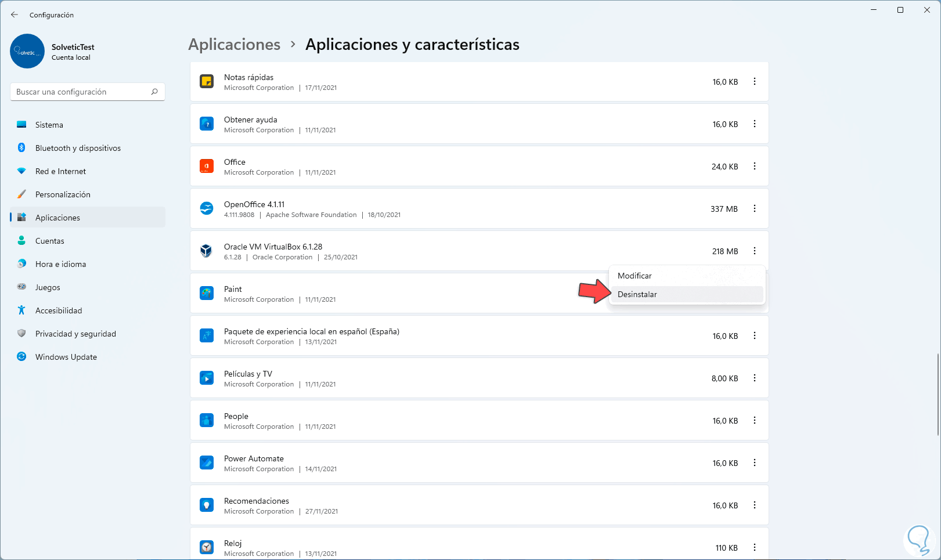Screen dimensions: 941x560
Task: Click the back arrow in Configuración
Action: [x=15, y=15]
